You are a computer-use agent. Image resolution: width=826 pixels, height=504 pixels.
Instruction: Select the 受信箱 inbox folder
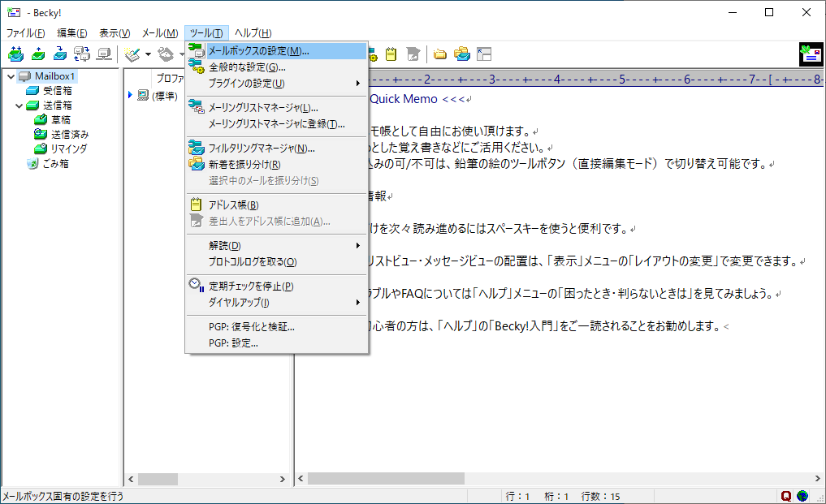(57, 90)
